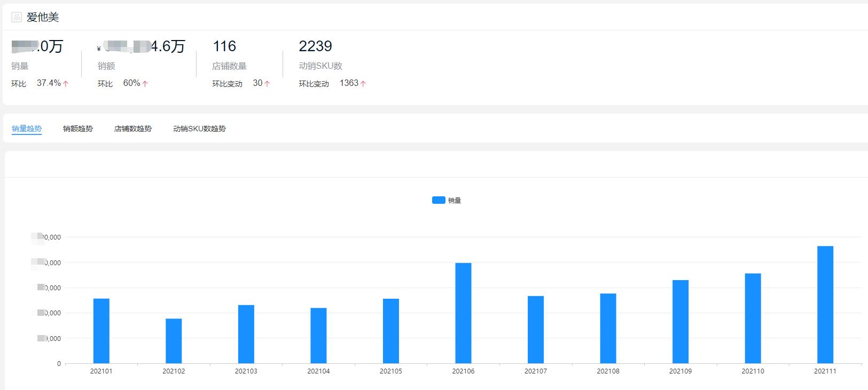Click the red up arrow next to 60%
Screen dimensions: 868x390
tap(145, 84)
